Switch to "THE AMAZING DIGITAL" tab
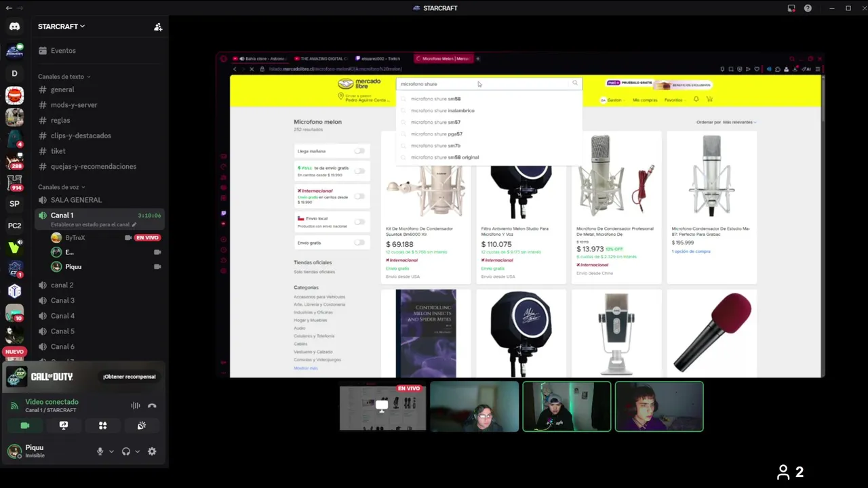868x488 pixels. click(x=320, y=59)
